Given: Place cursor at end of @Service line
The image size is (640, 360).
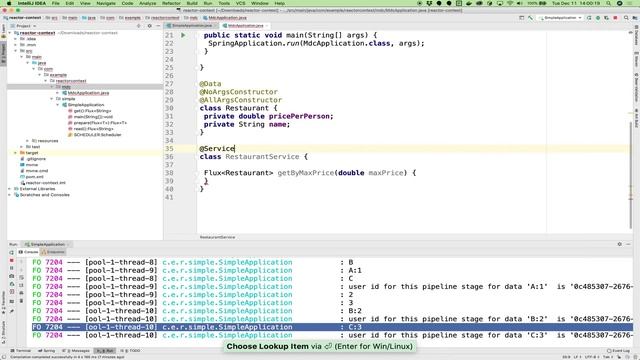Looking at the screenshot, I should pyautogui.click(x=235, y=149).
